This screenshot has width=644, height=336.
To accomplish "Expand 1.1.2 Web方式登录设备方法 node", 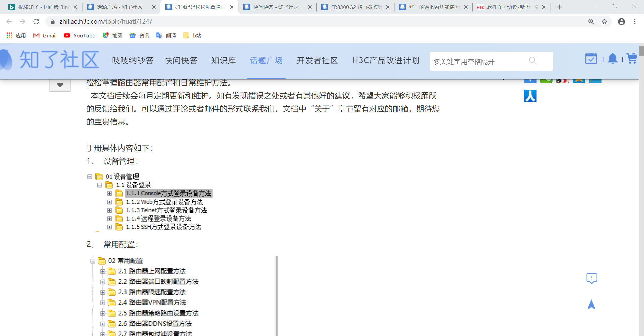I will tap(109, 202).
